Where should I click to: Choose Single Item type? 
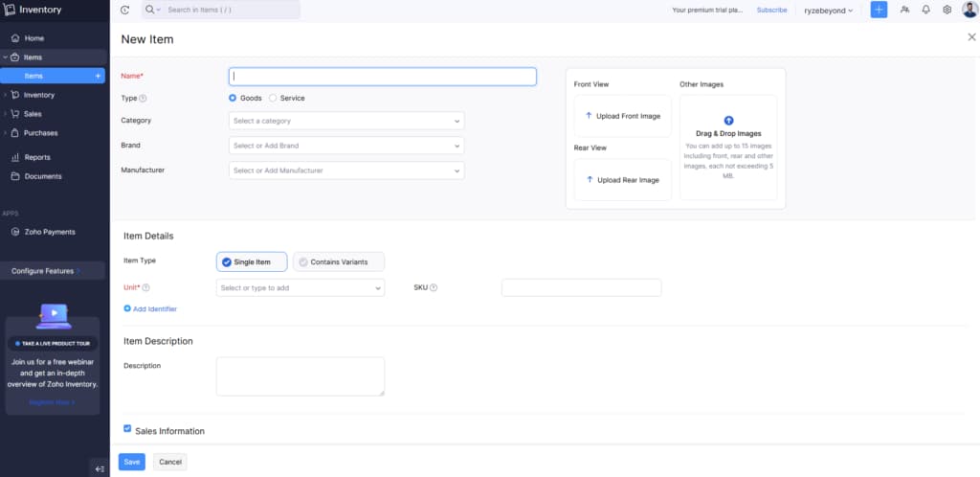tap(252, 261)
